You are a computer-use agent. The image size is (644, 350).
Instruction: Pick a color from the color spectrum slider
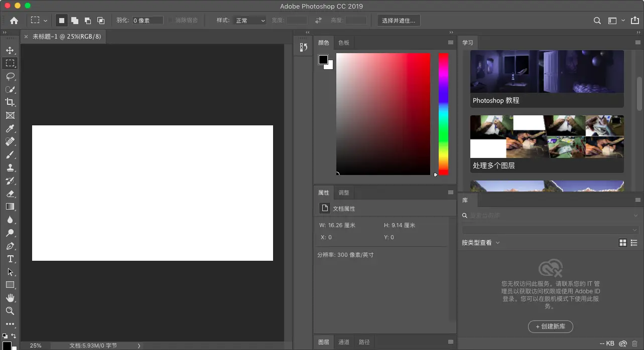[x=442, y=115]
